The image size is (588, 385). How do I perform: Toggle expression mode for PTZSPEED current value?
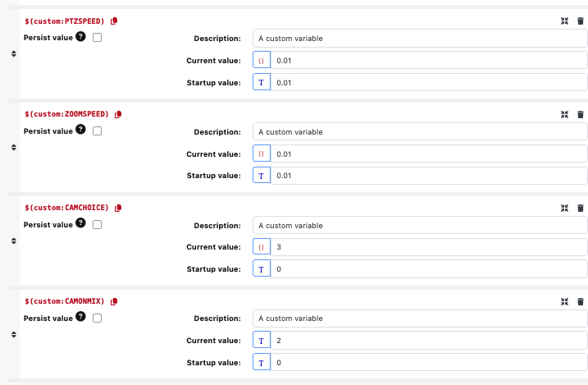point(262,61)
